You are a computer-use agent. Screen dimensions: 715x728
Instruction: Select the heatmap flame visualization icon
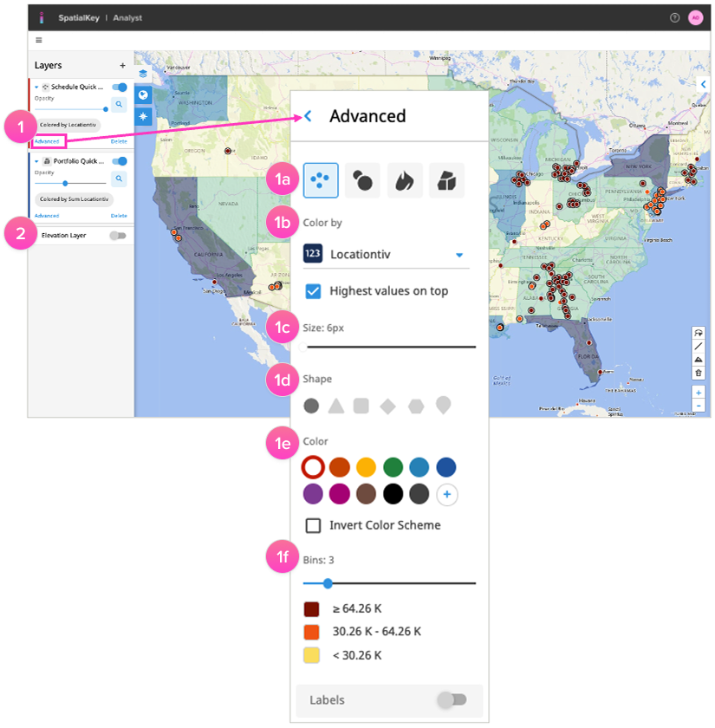coord(405,180)
